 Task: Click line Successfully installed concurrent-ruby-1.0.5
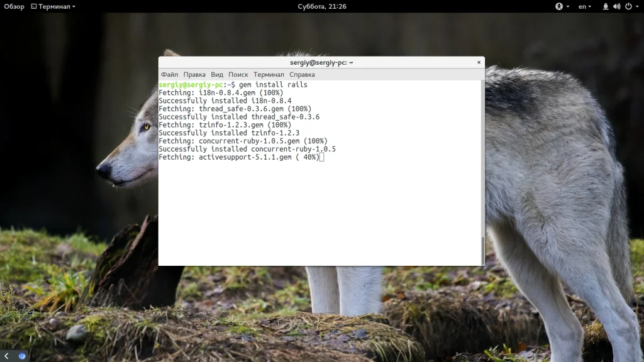pyautogui.click(x=247, y=149)
